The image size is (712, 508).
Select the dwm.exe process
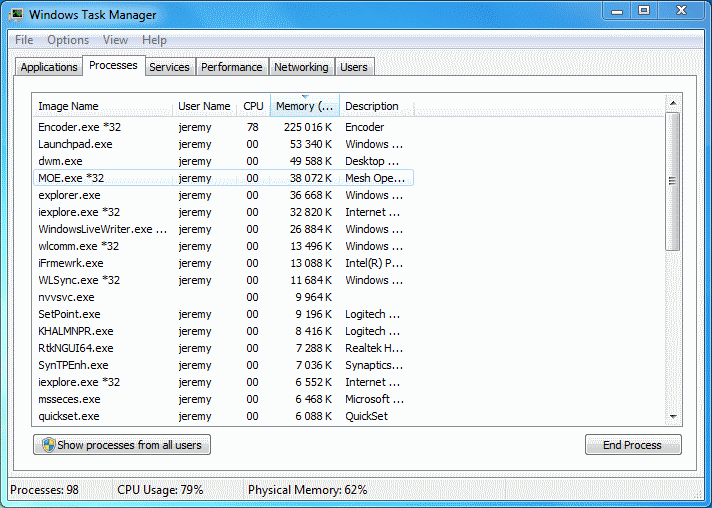(223, 161)
